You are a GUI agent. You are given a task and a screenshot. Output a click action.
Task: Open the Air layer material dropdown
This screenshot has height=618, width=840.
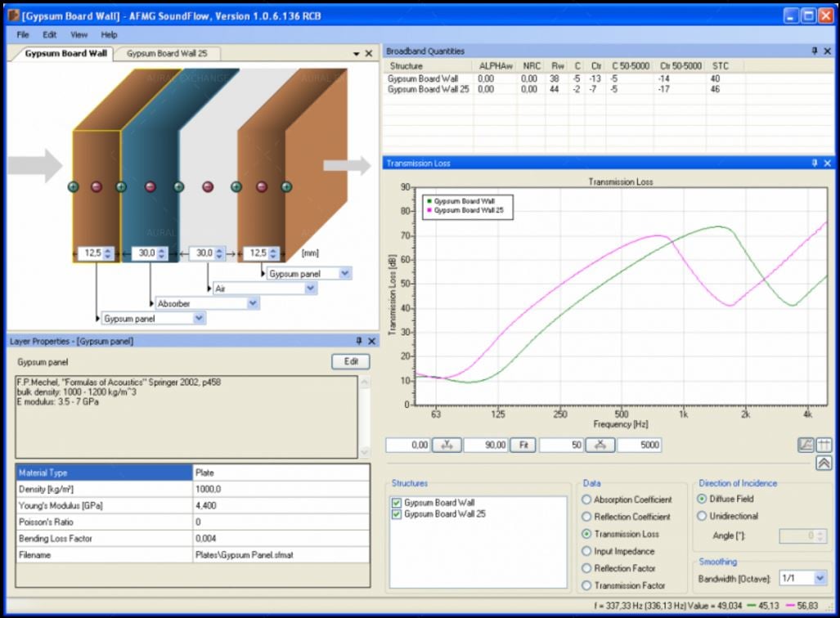(308, 289)
